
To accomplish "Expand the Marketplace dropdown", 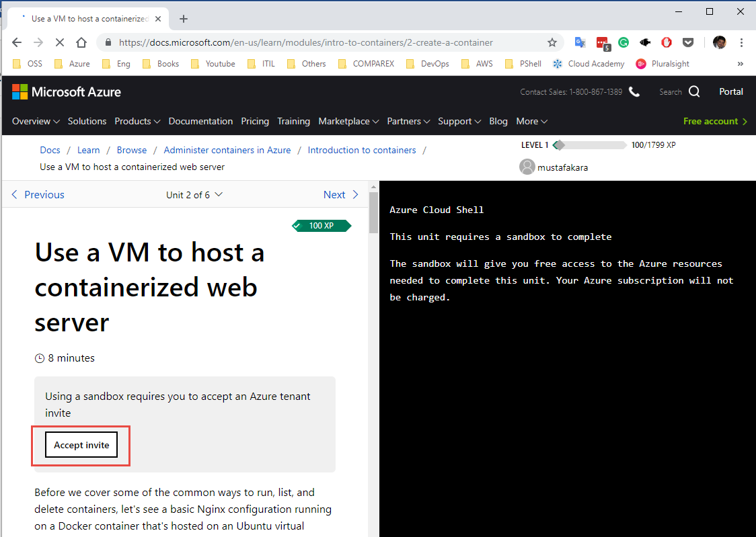I will coord(348,122).
